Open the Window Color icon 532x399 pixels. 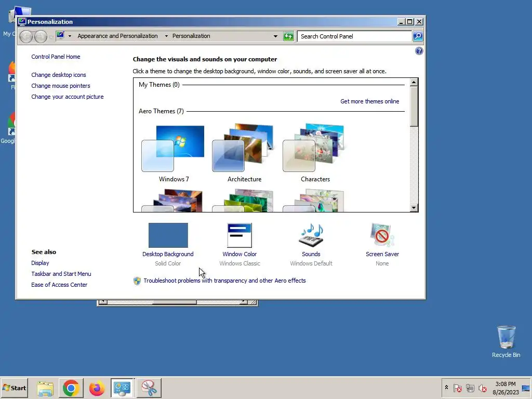coord(240,235)
